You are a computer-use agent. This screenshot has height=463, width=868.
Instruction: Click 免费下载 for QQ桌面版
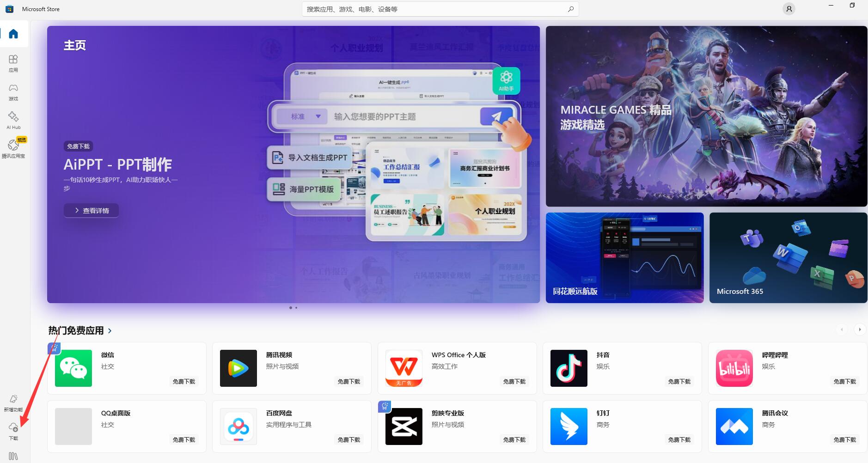[184, 439]
